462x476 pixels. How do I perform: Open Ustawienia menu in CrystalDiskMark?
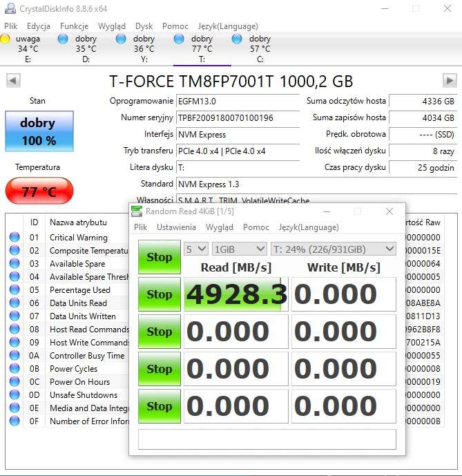point(176,227)
